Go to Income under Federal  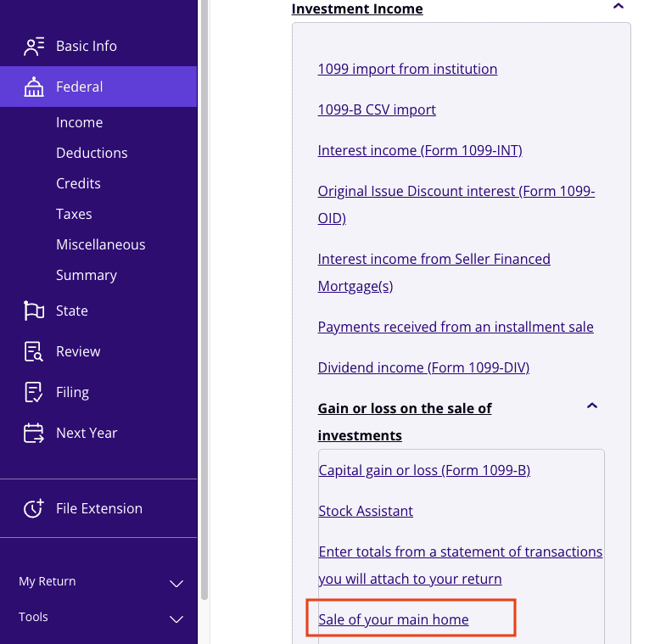80,122
